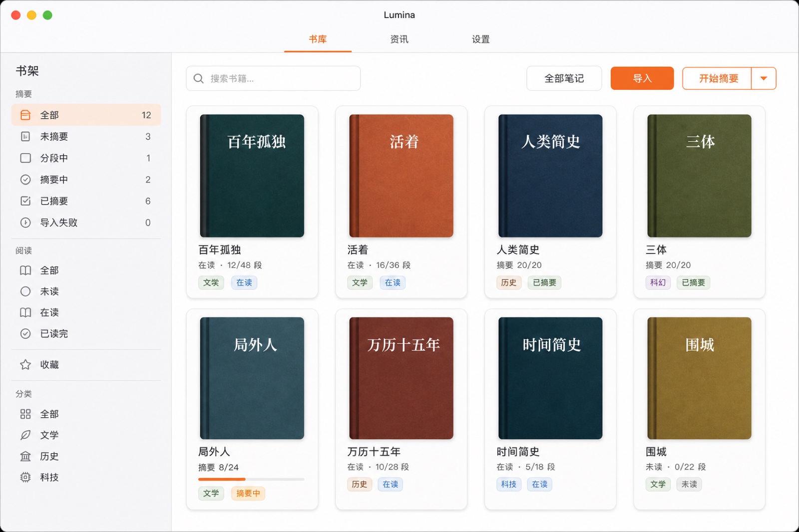The height and width of the screenshot is (532, 799).
Task: Open the 三体 book cover
Action: (x=700, y=176)
